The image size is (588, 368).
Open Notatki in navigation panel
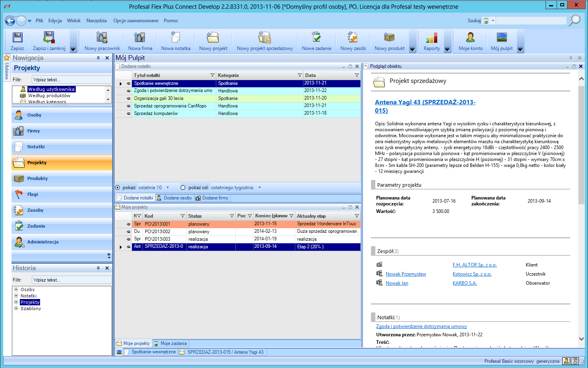pyautogui.click(x=62, y=147)
